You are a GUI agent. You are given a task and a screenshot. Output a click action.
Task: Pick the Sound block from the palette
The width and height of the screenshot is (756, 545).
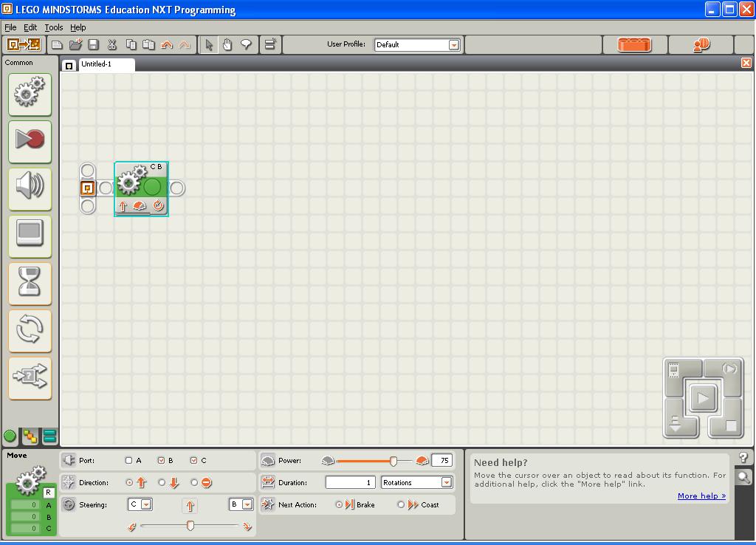pyautogui.click(x=30, y=188)
